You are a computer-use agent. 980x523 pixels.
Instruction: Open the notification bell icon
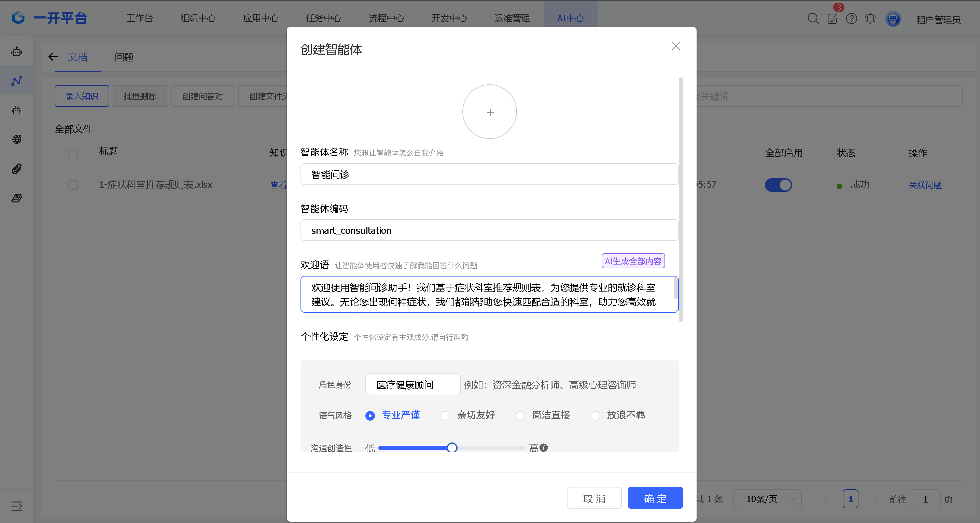click(870, 18)
